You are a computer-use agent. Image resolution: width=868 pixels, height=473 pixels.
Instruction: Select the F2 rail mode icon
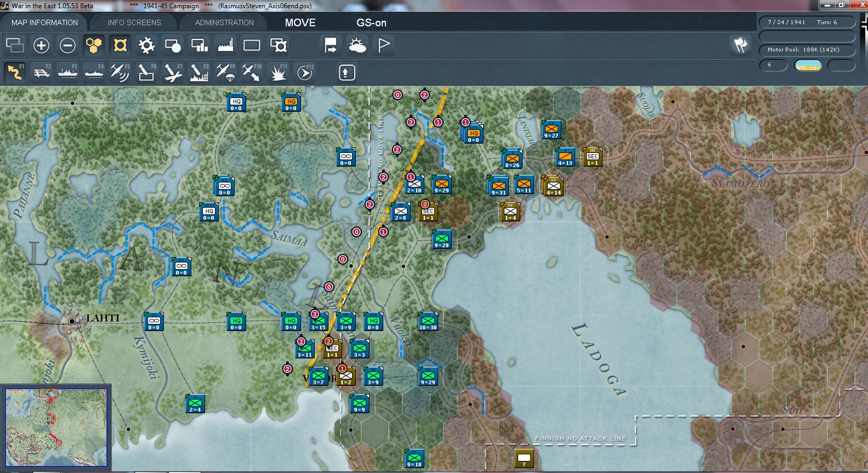41,72
